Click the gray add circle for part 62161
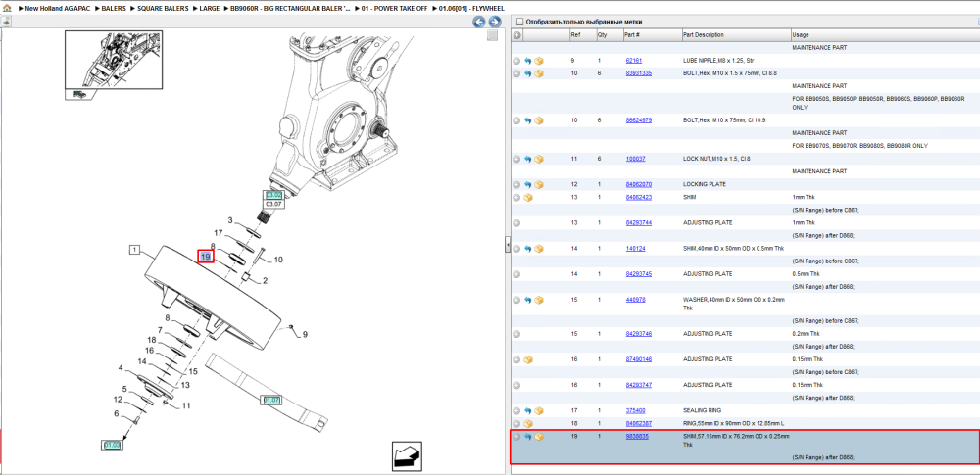Screen dimensions: 980x475 (516, 61)
